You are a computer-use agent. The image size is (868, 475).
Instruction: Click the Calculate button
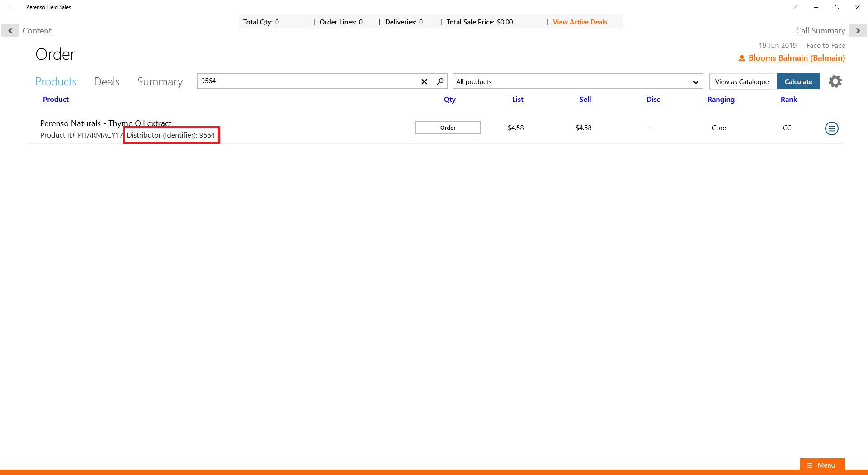click(x=798, y=81)
